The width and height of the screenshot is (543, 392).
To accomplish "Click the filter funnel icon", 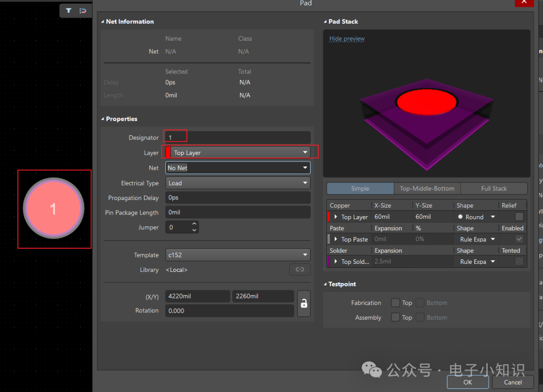I will point(68,11).
